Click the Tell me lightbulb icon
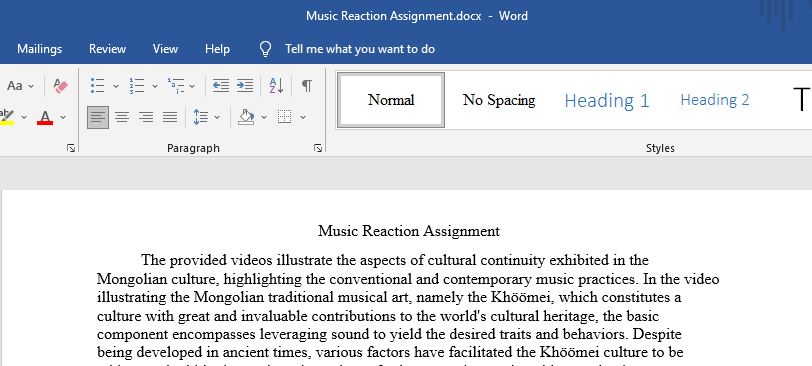 265,49
